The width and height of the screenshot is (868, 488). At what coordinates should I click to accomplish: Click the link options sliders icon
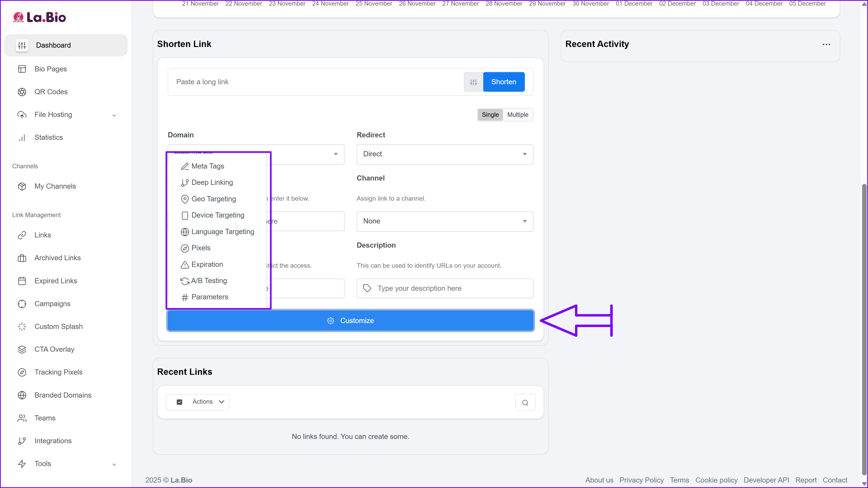pyautogui.click(x=473, y=82)
